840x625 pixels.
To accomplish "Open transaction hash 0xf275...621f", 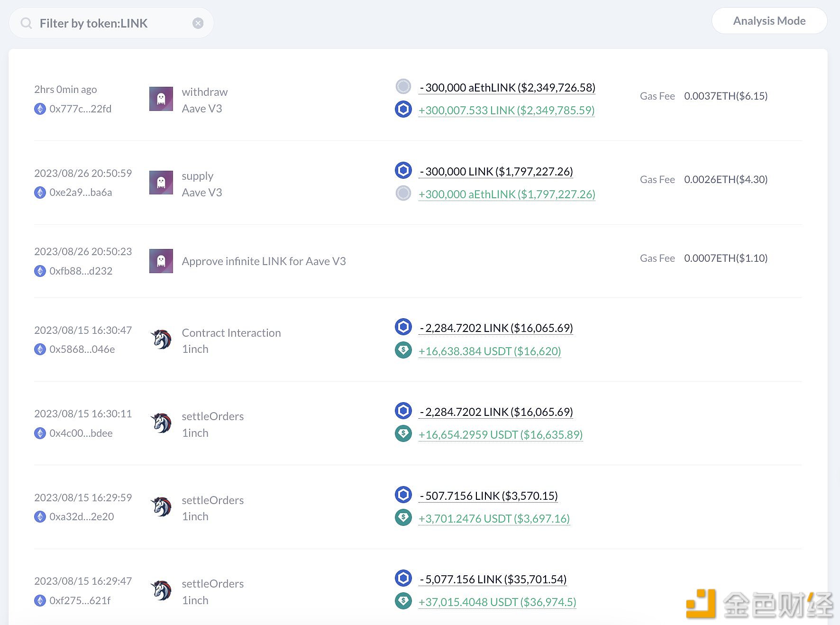I will tap(80, 601).
